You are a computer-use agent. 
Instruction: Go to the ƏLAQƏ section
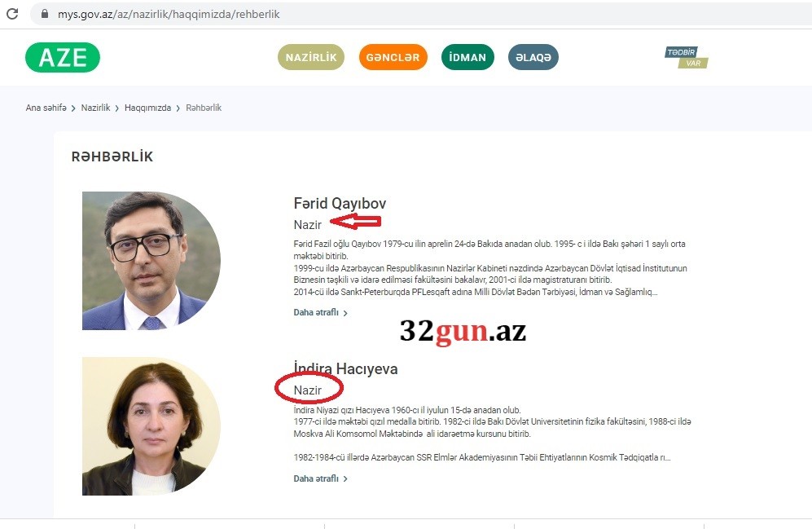(x=533, y=57)
